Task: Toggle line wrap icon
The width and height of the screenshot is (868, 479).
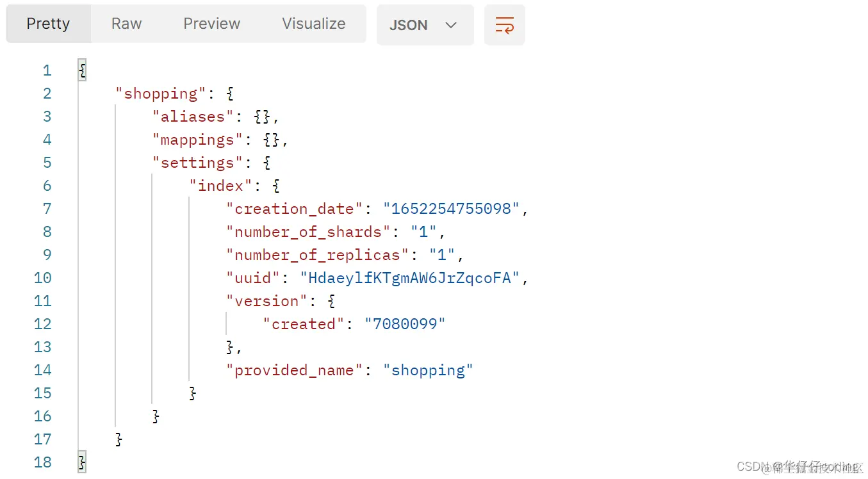Action: click(x=504, y=25)
